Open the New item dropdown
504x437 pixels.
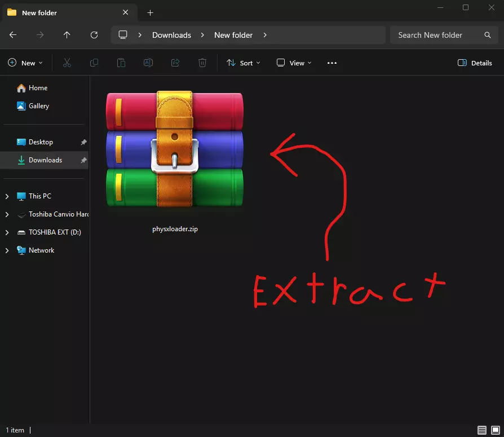25,63
